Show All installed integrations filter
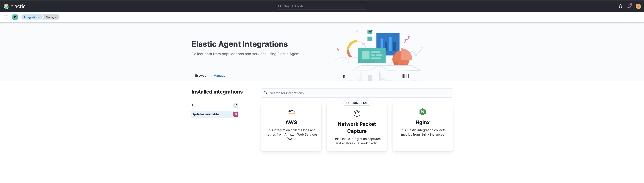Image resolution: width=644 pixels, height=183 pixels. coord(193,105)
